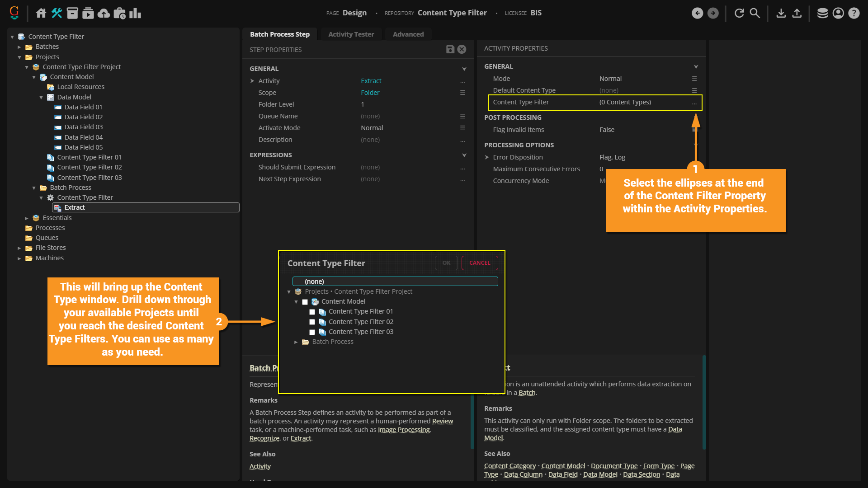Switch to the Advanced tab
The width and height of the screenshot is (868, 488).
pos(408,34)
